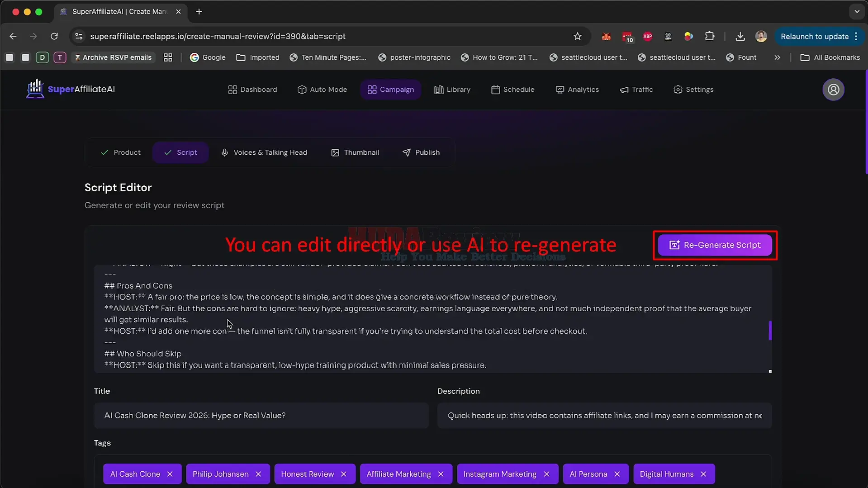Open the Fount bookmark
868x488 pixels.
tap(741, 57)
